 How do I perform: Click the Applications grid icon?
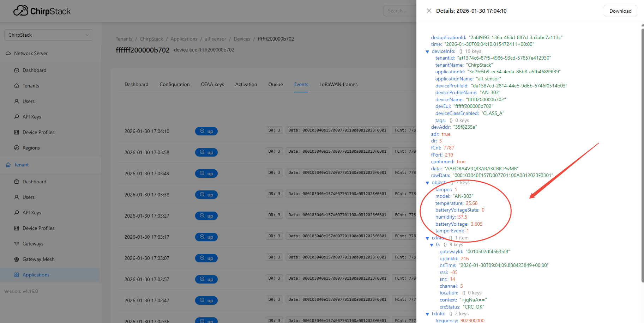point(17,275)
